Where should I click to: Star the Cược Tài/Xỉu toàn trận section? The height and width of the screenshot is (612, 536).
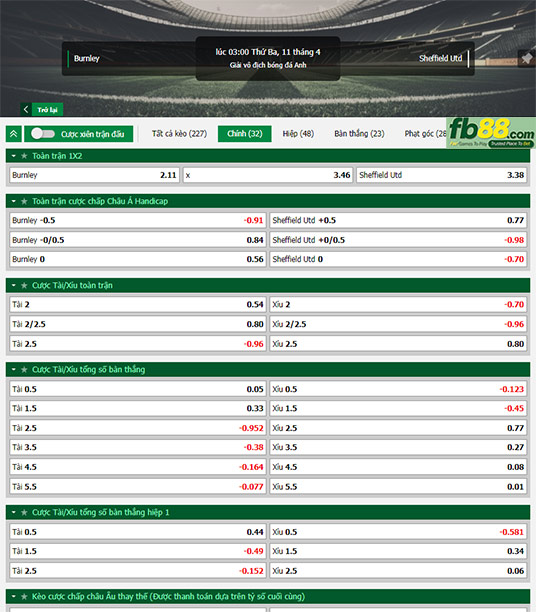(x=24, y=286)
